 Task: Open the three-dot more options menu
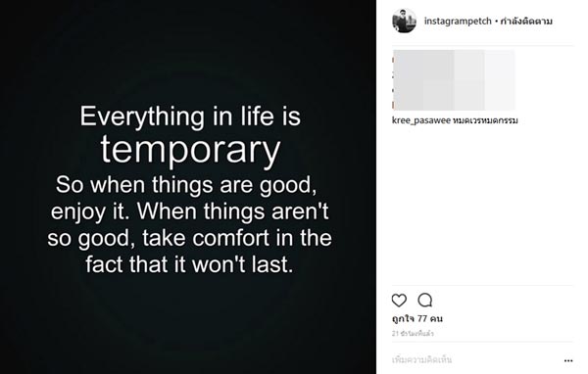point(568,360)
